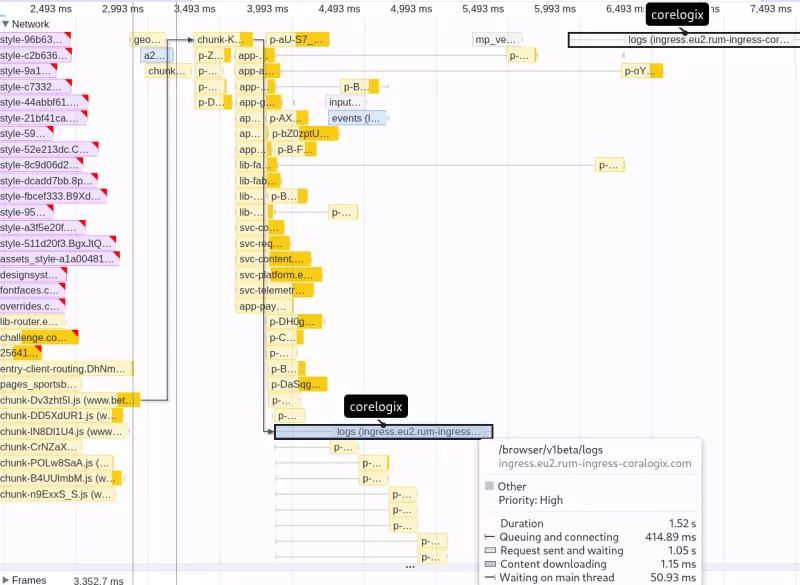The height and width of the screenshot is (585, 800).
Task: Select the svc-platform.e… request bar
Action: (279, 275)
